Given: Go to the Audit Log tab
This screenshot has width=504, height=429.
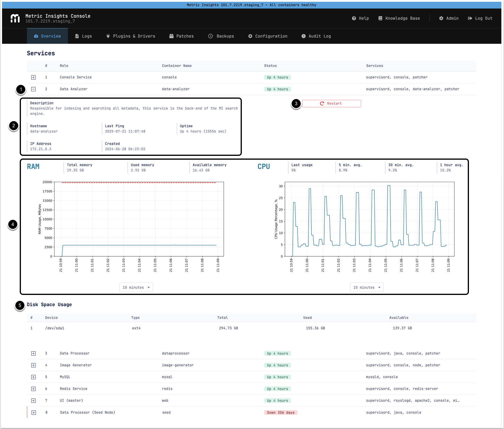Looking at the screenshot, I should point(316,36).
